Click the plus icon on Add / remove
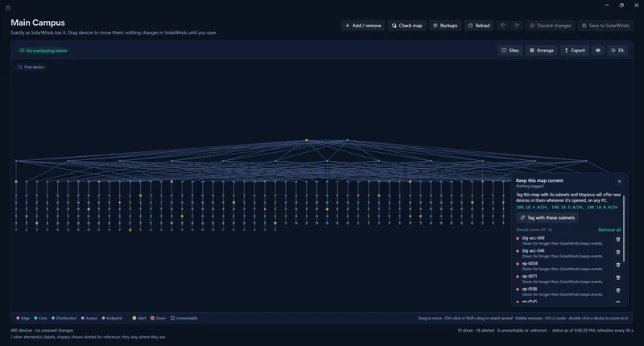 point(347,26)
